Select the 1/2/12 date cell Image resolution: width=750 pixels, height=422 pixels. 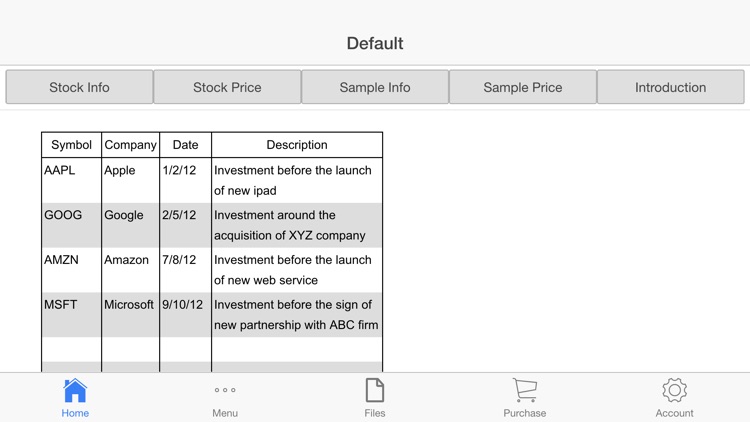(185, 180)
